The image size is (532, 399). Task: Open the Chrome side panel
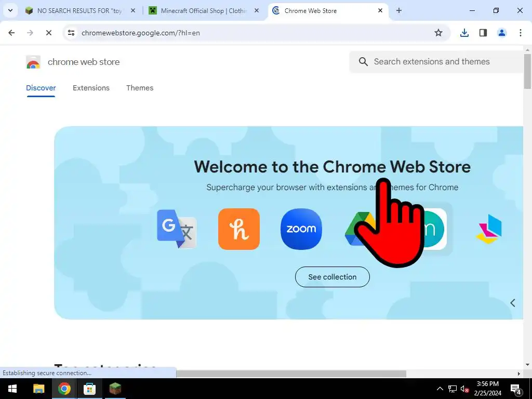483,33
